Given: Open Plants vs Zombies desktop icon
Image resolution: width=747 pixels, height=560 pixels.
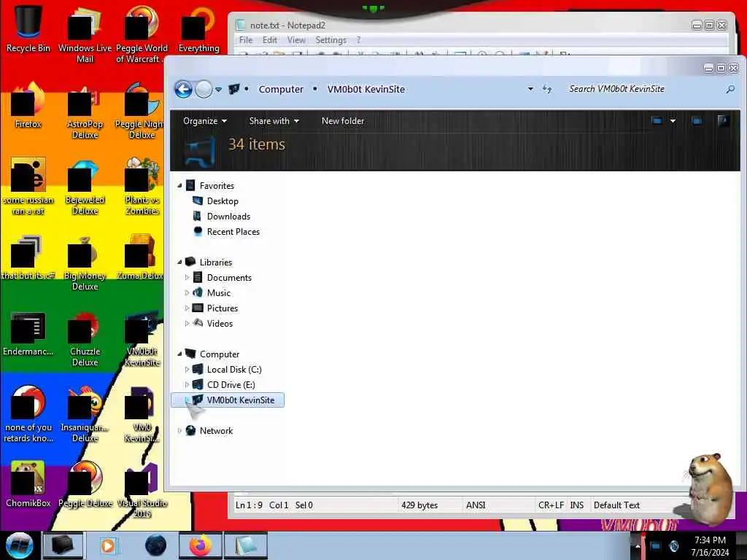Looking at the screenshot, I should 142,187.
